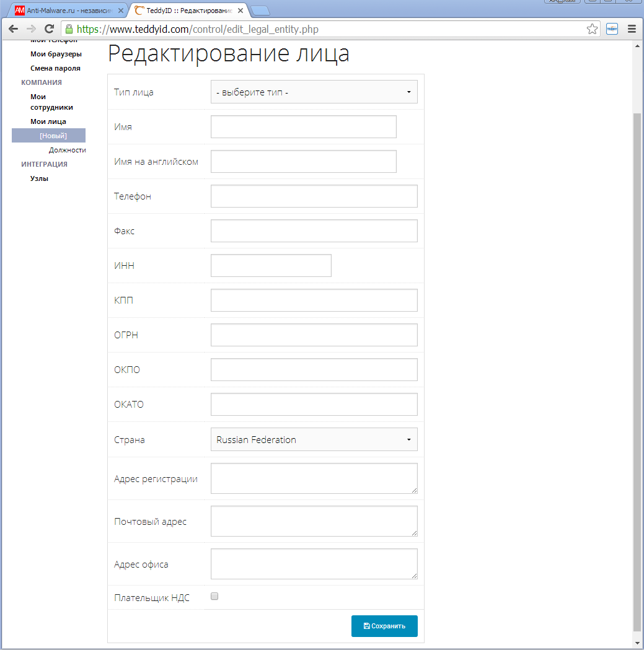Click the Сохранить button
Viewport: 644px width, 650px height.
pyautogui.click(x=384, y=626)
